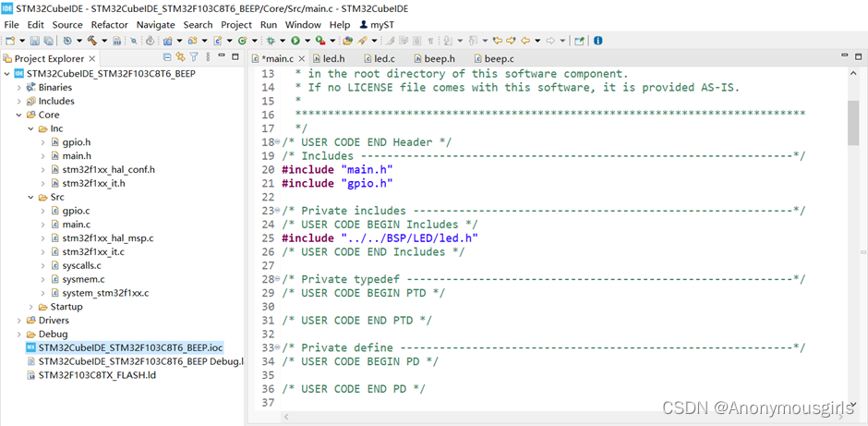Open the Window menu
The height and width of the screenshot is (426, 868).
pyautogui.click(x=303, y=24)
